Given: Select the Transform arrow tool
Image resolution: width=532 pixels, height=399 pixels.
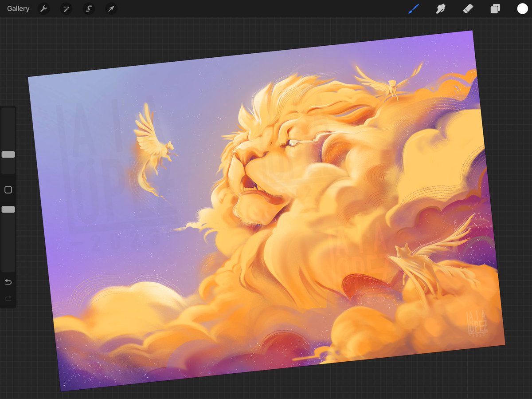Looking at the screenshot, I should [x=110, y=8].
